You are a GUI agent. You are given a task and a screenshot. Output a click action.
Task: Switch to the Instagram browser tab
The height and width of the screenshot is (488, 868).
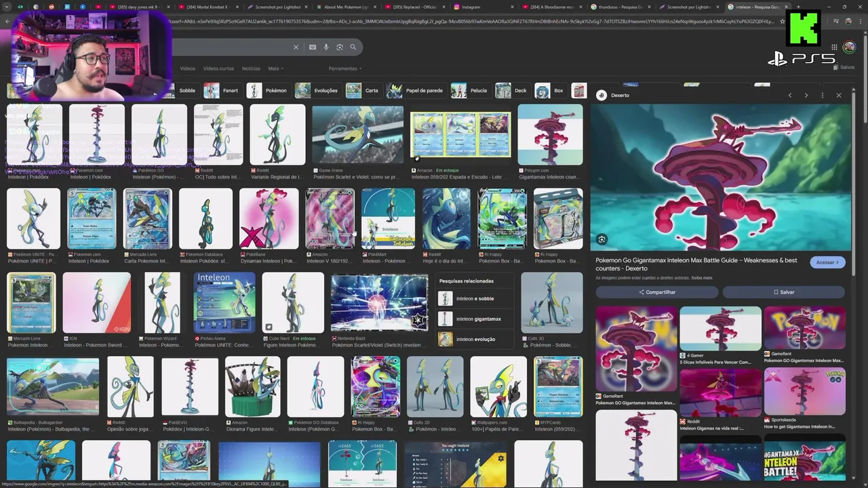coord(478,7)
